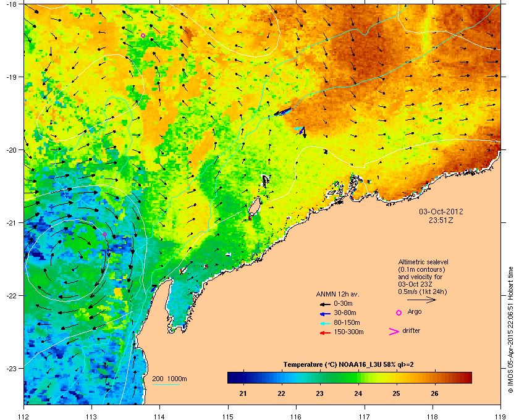Click the longitude axis label 118

pos(432,416)
